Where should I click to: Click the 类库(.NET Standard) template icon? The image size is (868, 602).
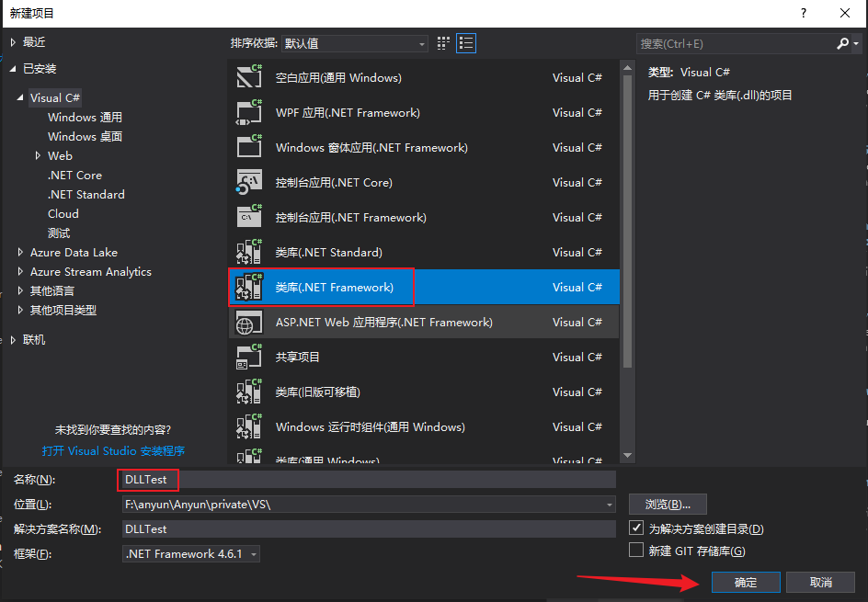coord(249,252)
